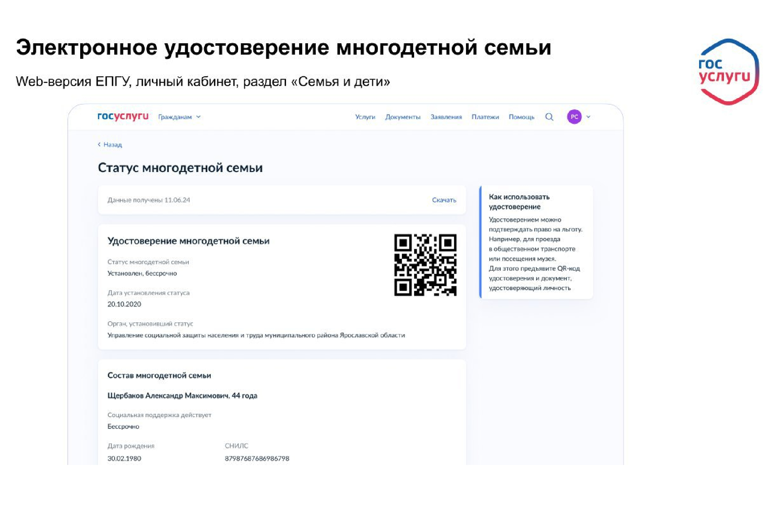This screenshot has height=532, width=769.
Task: Open Заявления in the header
Action: (446, 117)
